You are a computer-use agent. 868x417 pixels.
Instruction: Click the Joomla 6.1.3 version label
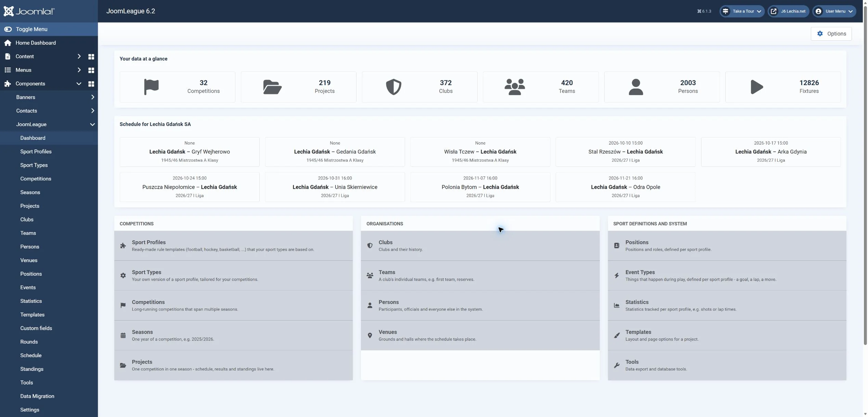[x=704, y=11]
